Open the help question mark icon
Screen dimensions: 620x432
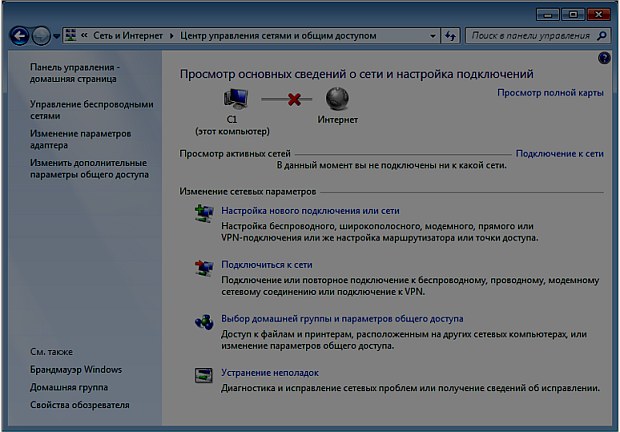pos(604,59)
